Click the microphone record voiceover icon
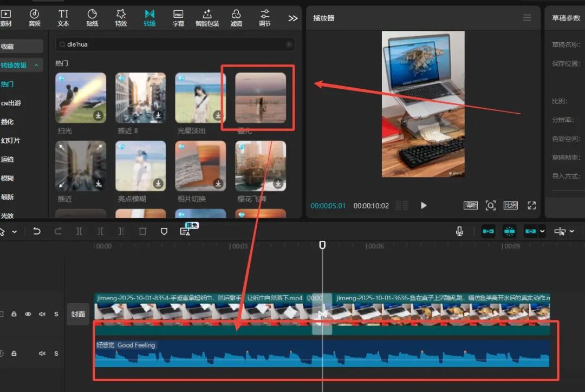585x392 pixels. pos(459,231)
